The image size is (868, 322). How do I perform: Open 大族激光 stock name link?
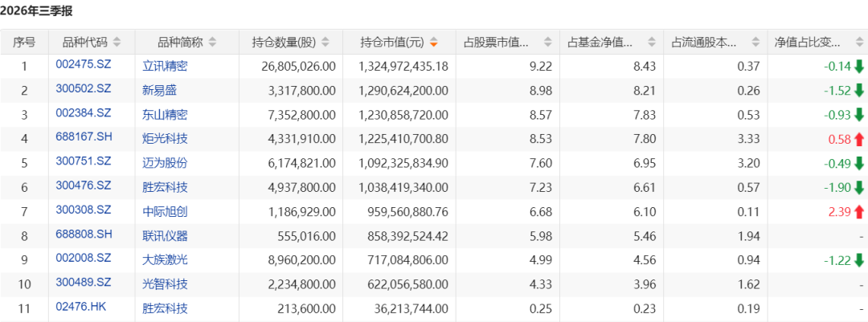165,261
